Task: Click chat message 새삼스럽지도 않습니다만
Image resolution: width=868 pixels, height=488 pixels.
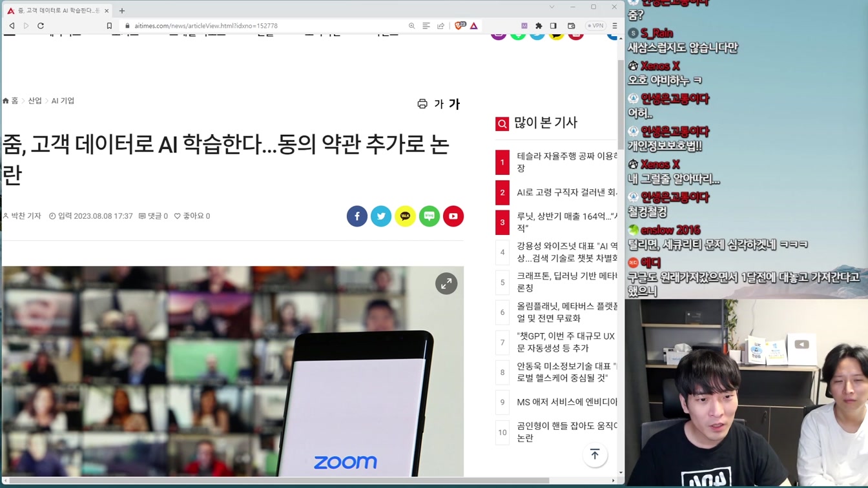Action: 683,48
